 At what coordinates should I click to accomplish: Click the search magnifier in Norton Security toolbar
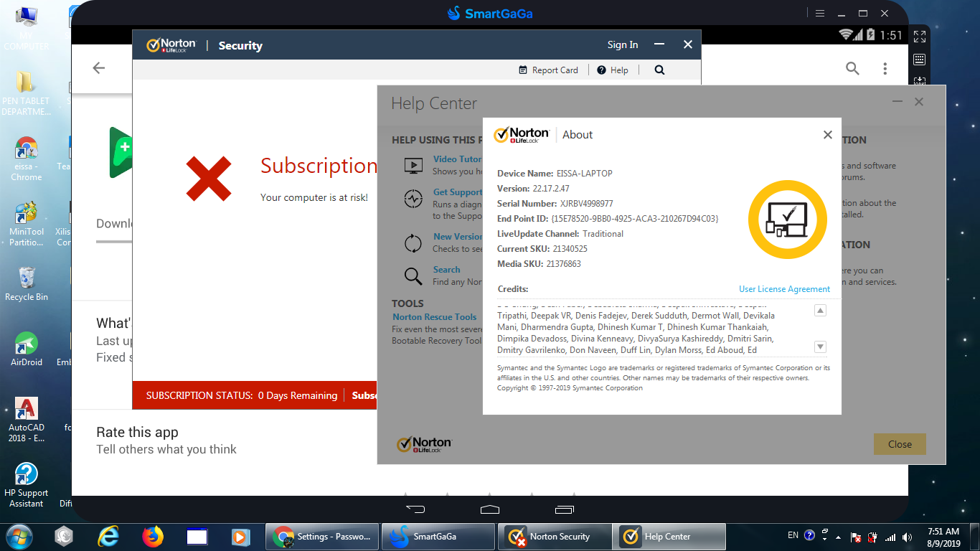click(x=659, y=70)
